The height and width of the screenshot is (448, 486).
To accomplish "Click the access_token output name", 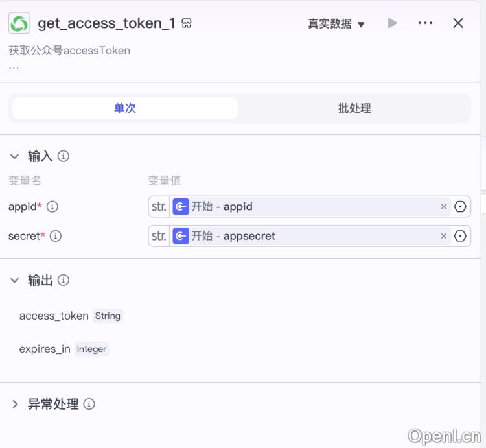I will pos(54,316).
